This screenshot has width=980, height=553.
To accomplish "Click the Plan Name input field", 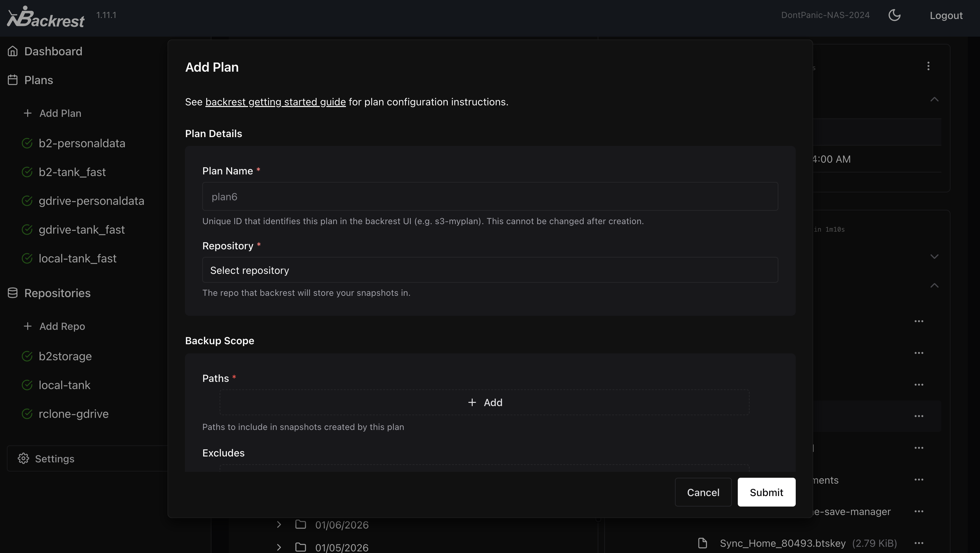I will (x=490, y=197).
